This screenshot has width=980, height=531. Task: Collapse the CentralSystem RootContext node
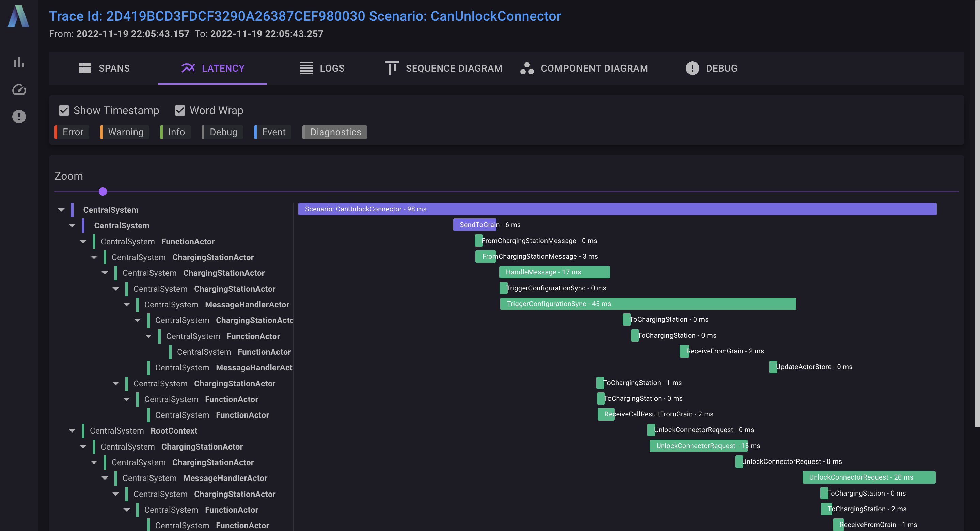(x=72, y=430)
